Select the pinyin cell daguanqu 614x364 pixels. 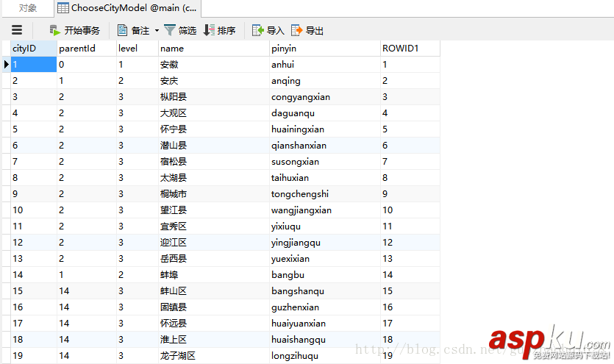tap(325, 113)
